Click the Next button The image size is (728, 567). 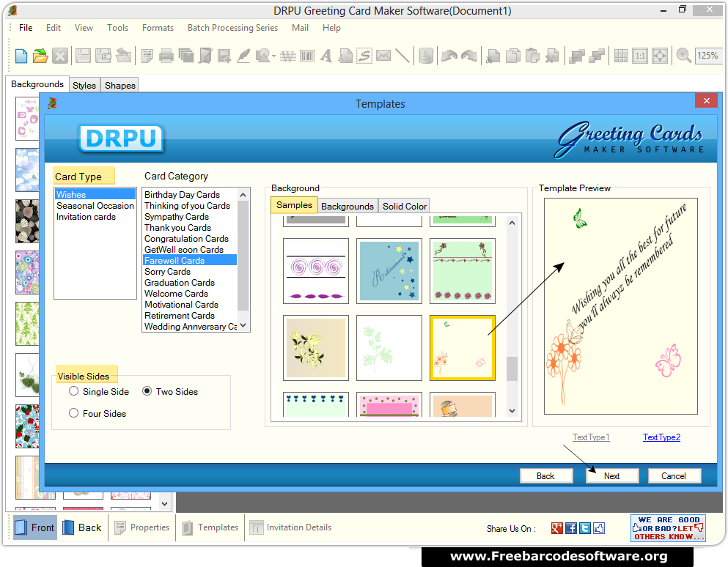612,475
